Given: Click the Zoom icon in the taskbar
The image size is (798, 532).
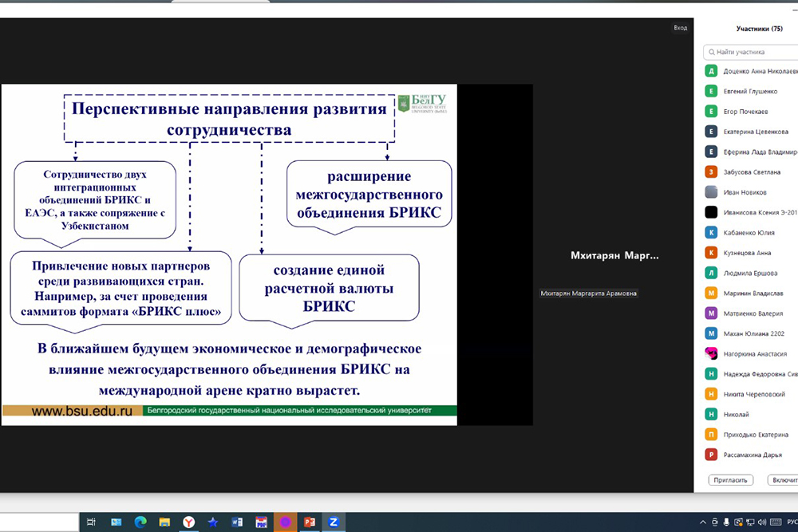Looking at the screenshot, I should point(334,522).
